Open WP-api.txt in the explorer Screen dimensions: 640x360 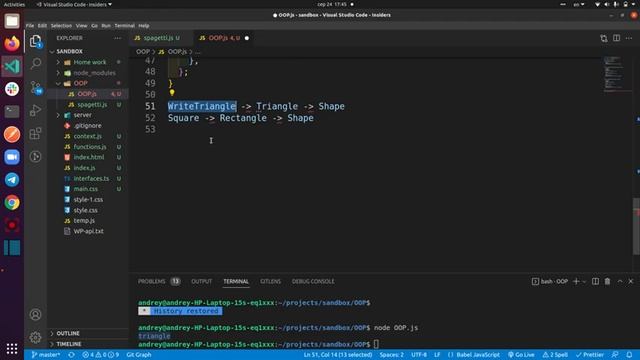[x=88, y=231]
